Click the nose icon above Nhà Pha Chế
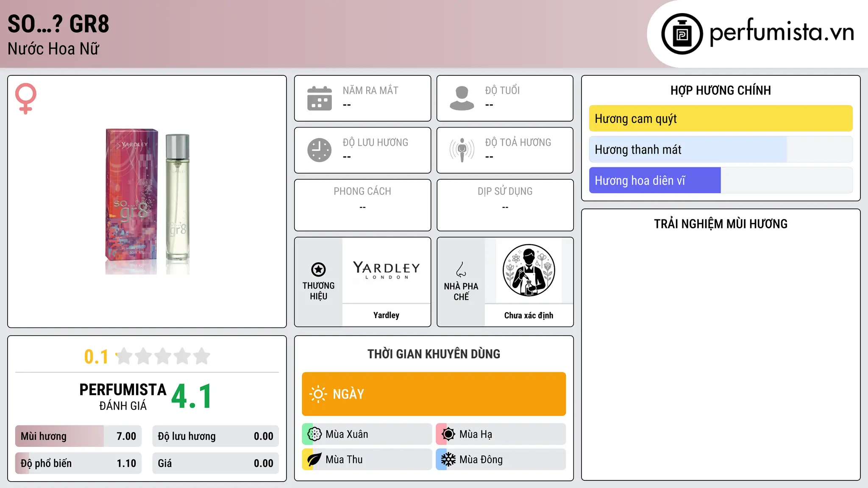The width and height of the screenshot is (868, 488). tap(461, 269)
